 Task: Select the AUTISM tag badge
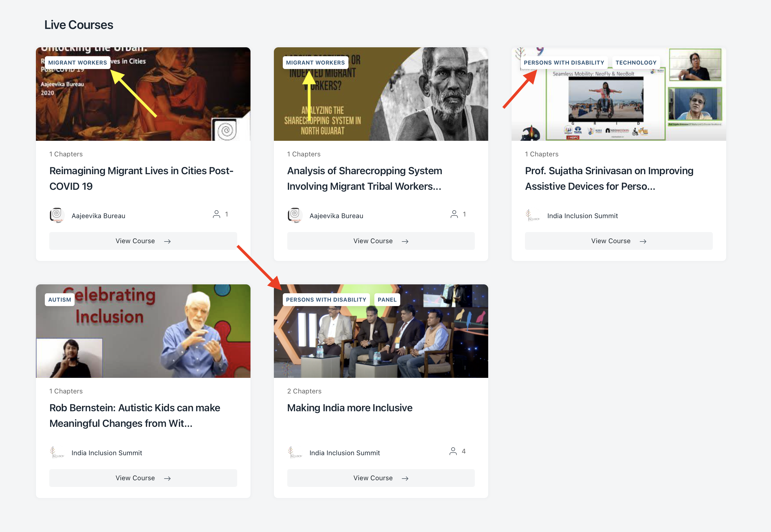point(60,300)
